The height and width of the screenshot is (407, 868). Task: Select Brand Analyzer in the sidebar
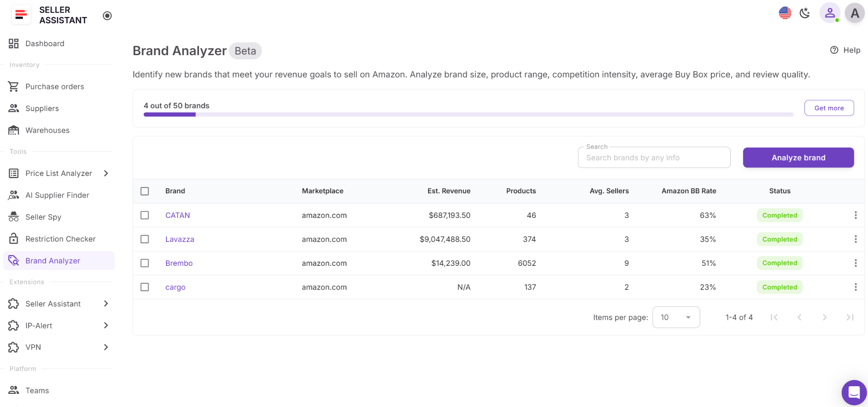[x=53, y=260]
